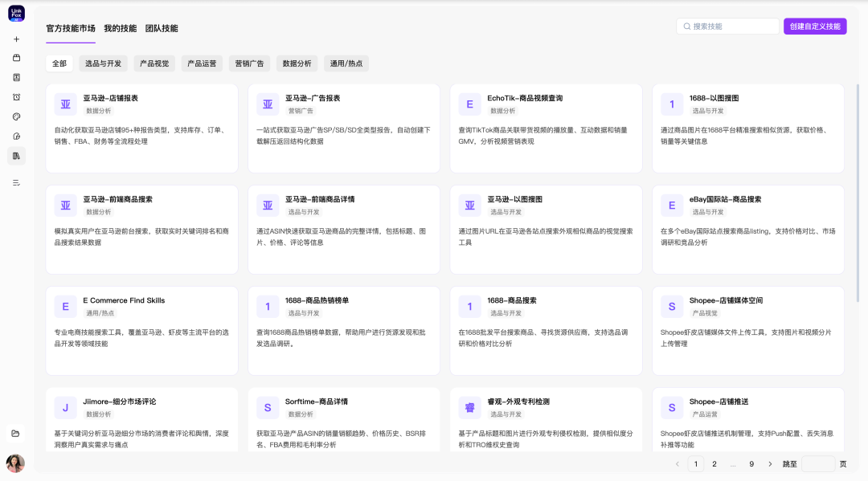
Task: Click the 亚马逊-前端商品详情 card icon
Action: 268,206
